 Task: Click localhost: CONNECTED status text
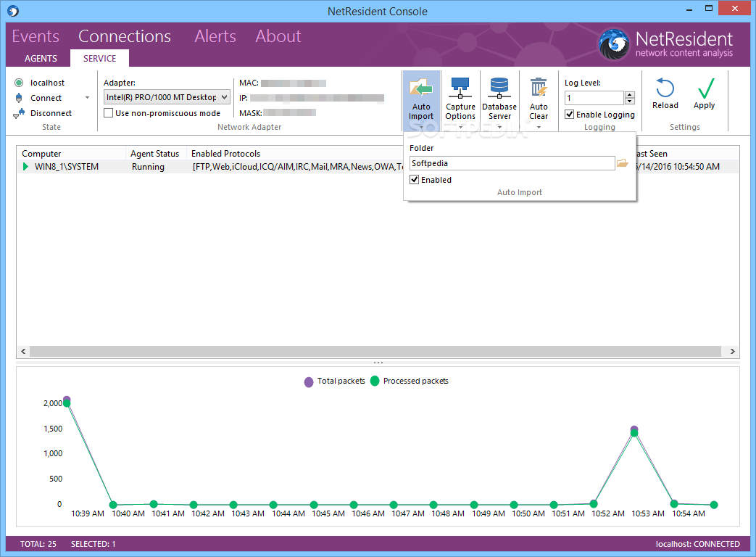[x=698, y=544]
